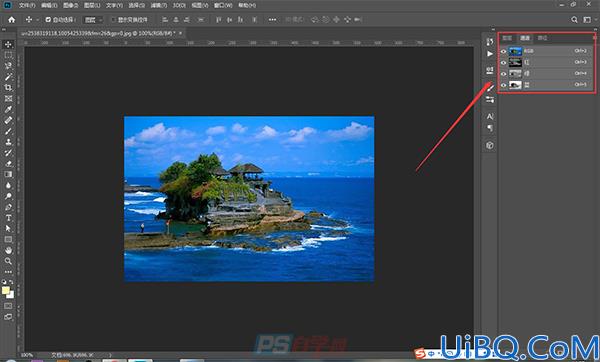
Task: Select the History Brush tool
Action: pyautogui.click(x=8, y=153)
